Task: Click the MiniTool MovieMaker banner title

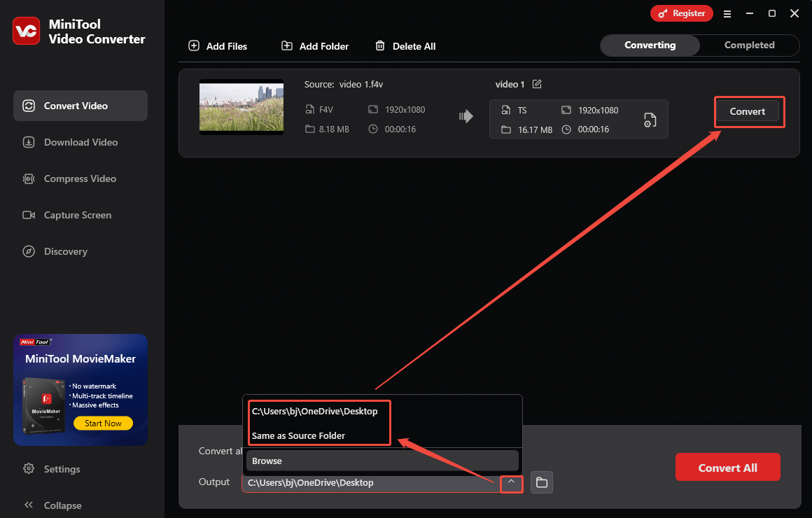Action: 80,358
